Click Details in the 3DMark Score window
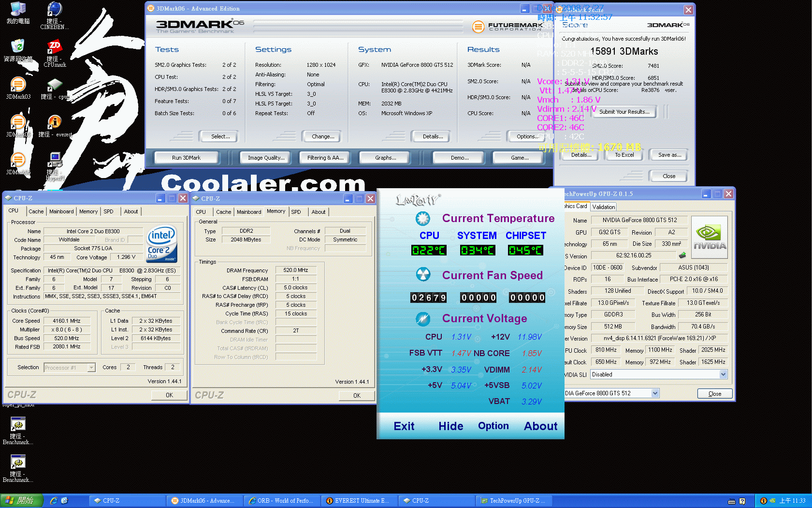Image resolution: width=812 pixels, height=508 pixels. pos(581,155)
